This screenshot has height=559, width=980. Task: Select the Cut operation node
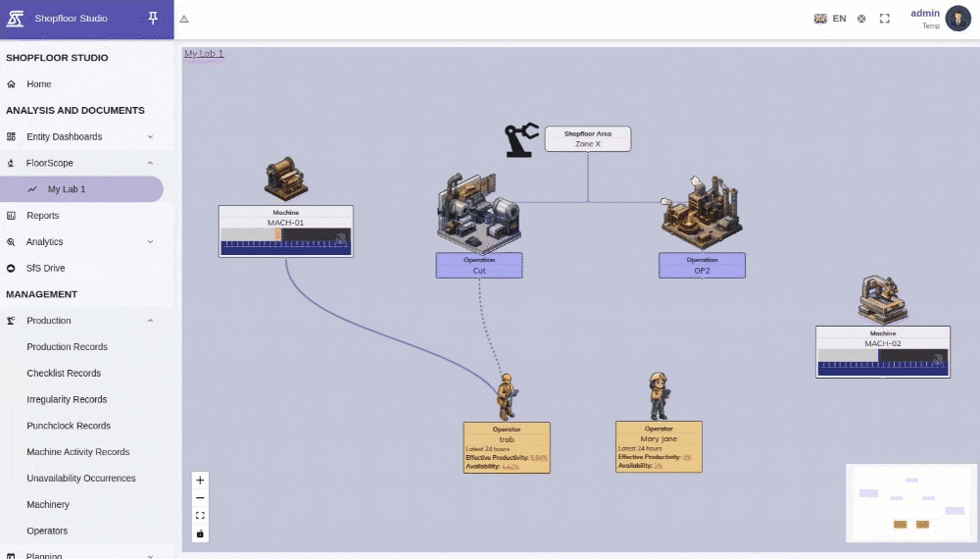[478, 266]
